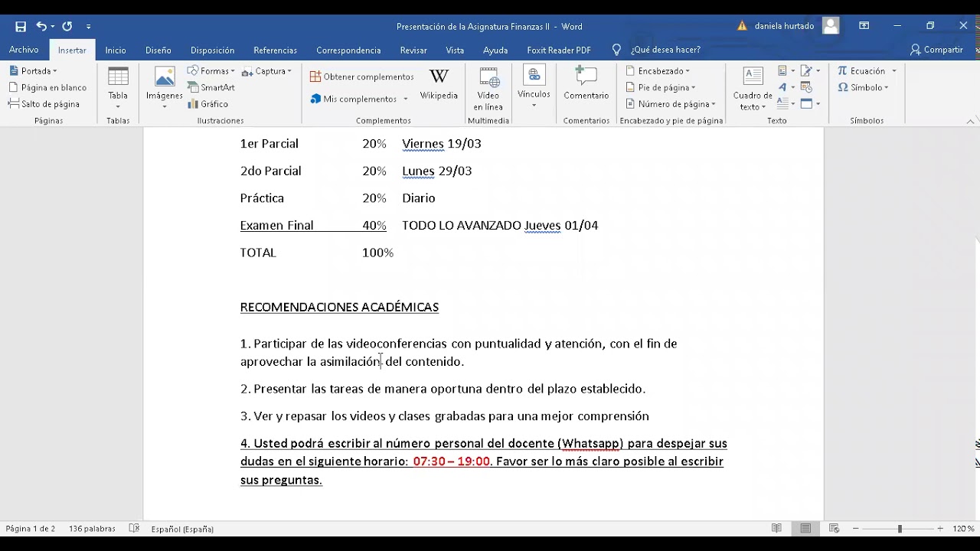This screenshot has height=551, width=980.
Task: Insert a Gráfico chart
Action: (x=208, y=104)
